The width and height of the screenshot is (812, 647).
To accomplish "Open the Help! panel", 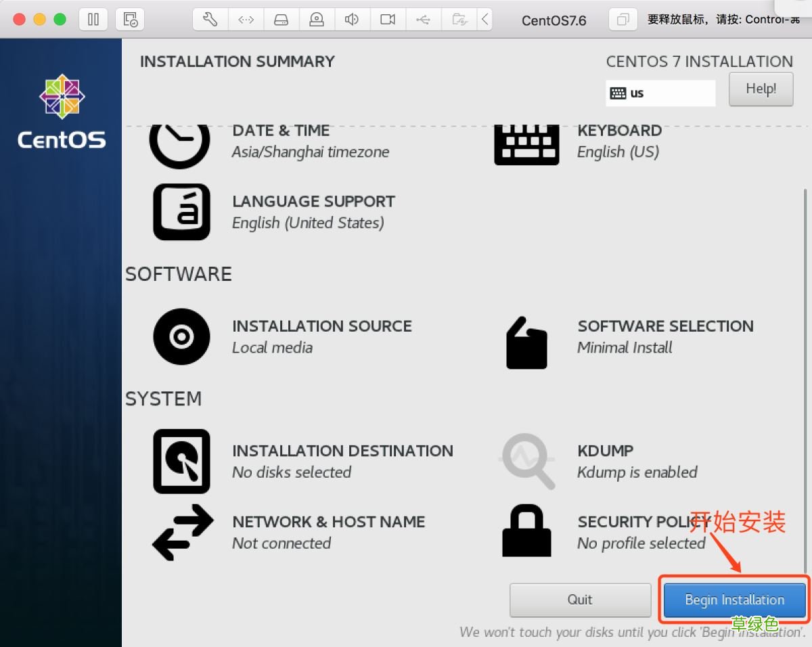I will 761,89.
